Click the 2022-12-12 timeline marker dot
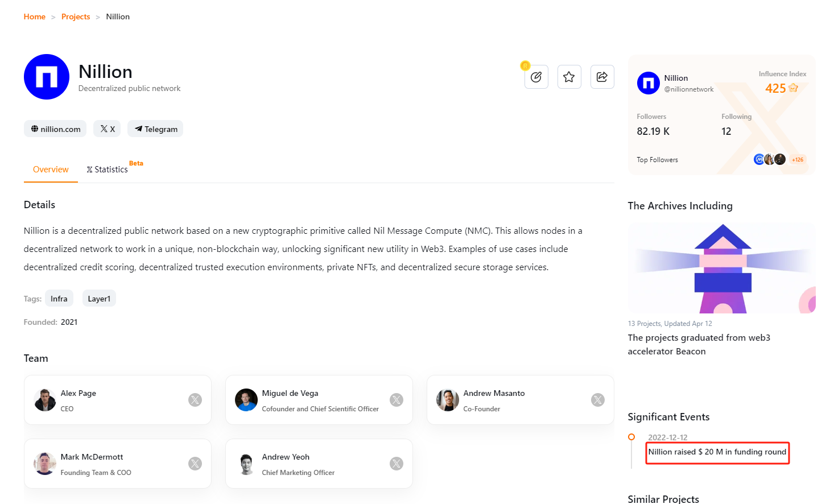830x504 pixels. (631, 437)
